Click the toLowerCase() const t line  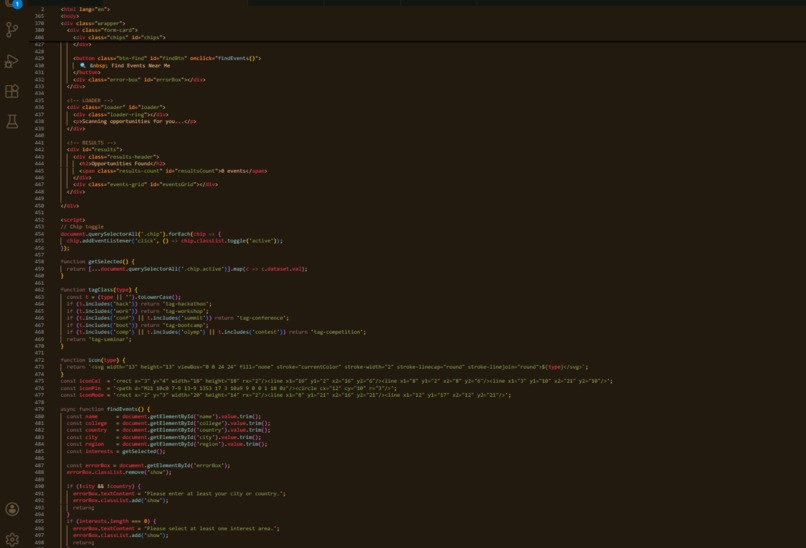click(123, 297)
